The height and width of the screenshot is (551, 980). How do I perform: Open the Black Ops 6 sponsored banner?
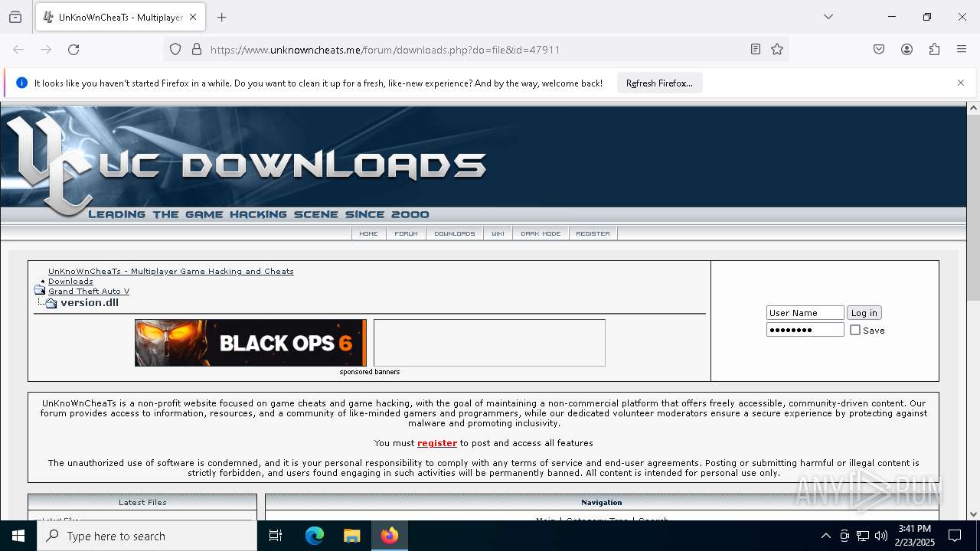(250, 343)
